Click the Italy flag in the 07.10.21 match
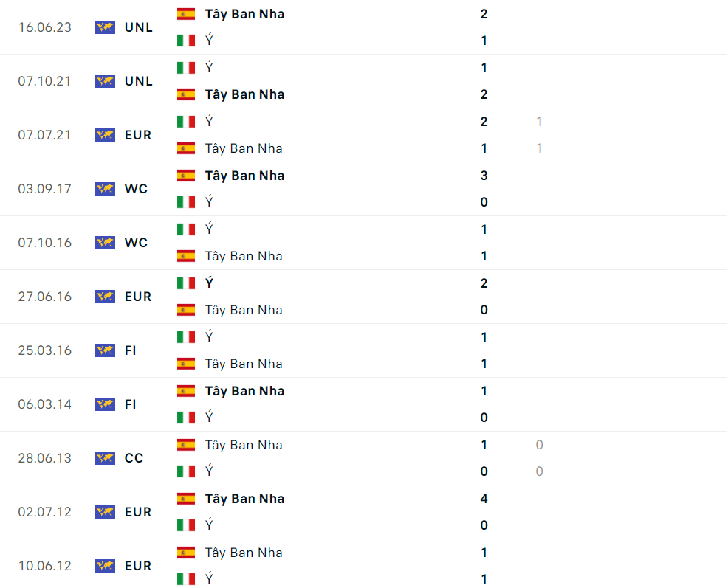Viewport: 728px width, 588px height. point(186,68)
